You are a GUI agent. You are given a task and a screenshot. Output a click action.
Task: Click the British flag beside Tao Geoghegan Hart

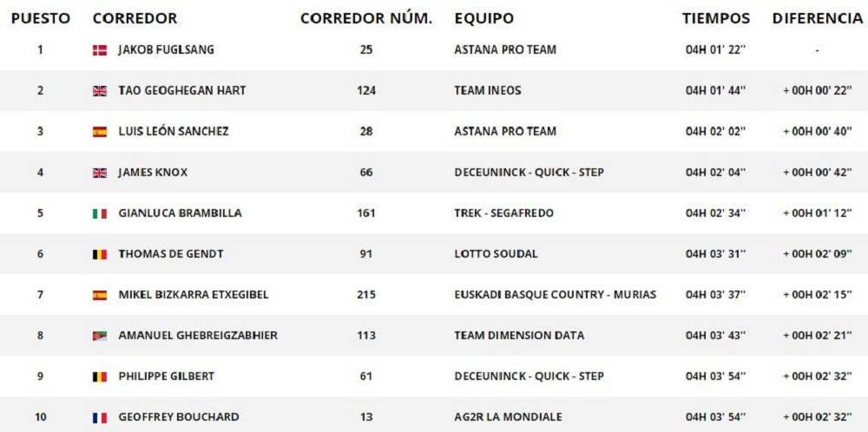point(99,91)
